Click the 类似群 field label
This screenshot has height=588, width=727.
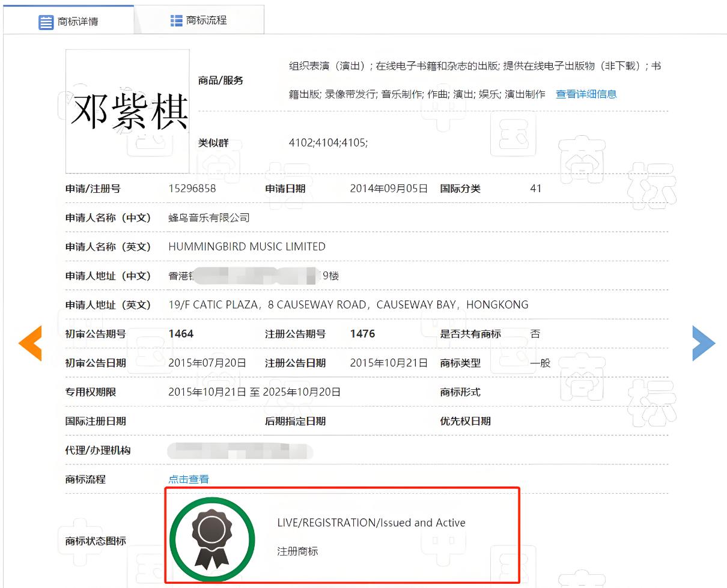coord(213,143)
